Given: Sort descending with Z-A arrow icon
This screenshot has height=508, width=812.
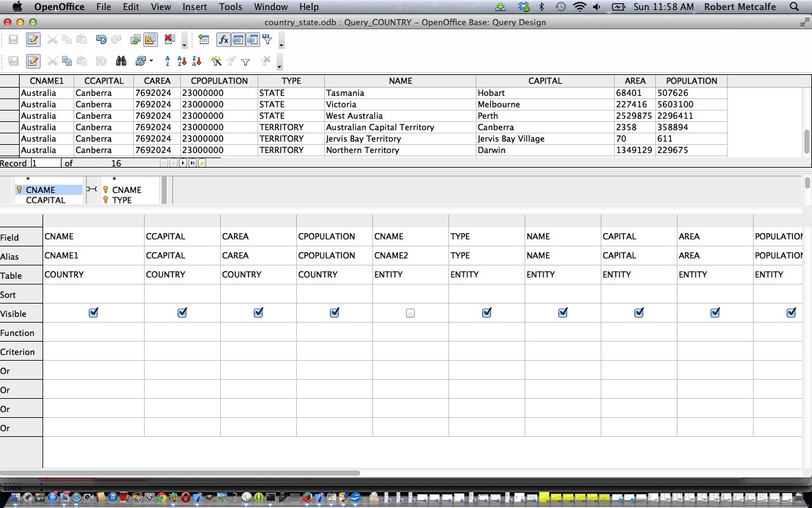Looking at the screenshot, I should (x=197, y=61).
